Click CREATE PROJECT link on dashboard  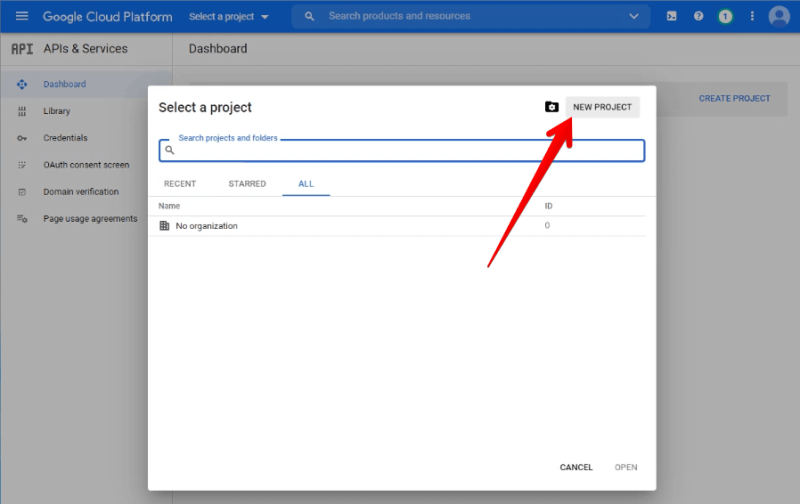[734, 98]
